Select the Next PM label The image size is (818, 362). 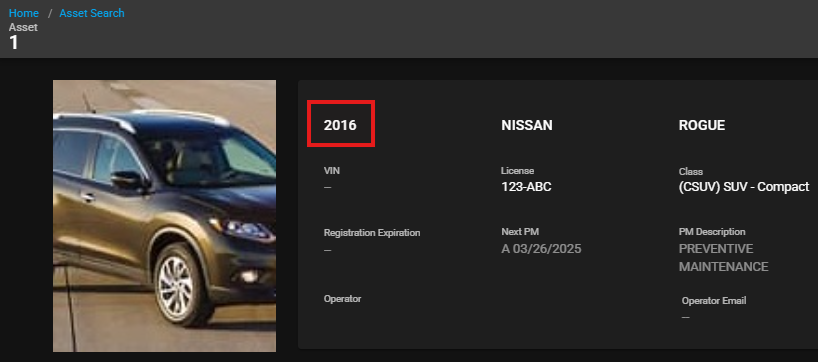pyautogui.click(x=520, y=232)
